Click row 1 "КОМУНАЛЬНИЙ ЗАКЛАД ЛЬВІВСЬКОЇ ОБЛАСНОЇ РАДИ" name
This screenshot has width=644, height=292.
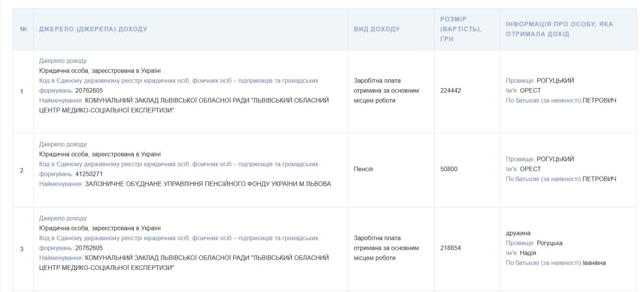point(184,105)
